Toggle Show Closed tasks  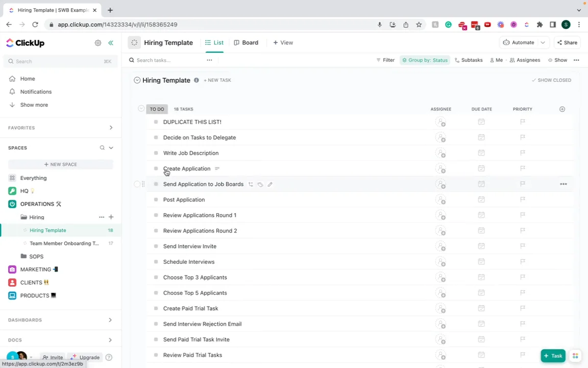551,80
